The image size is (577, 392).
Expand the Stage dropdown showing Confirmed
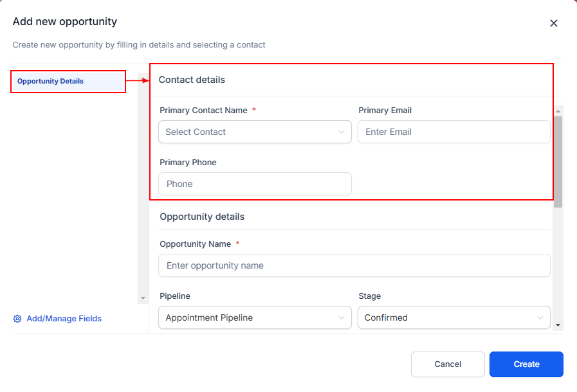(453, 317)
